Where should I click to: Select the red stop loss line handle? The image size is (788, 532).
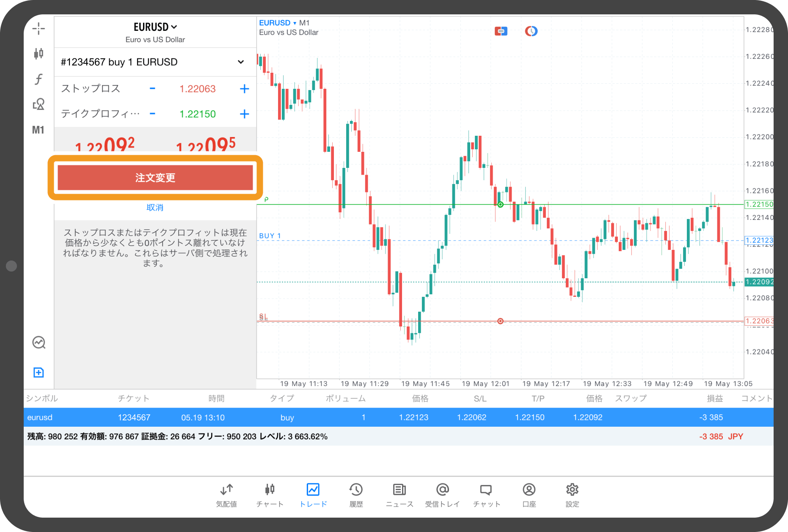(x=500, y=321)
